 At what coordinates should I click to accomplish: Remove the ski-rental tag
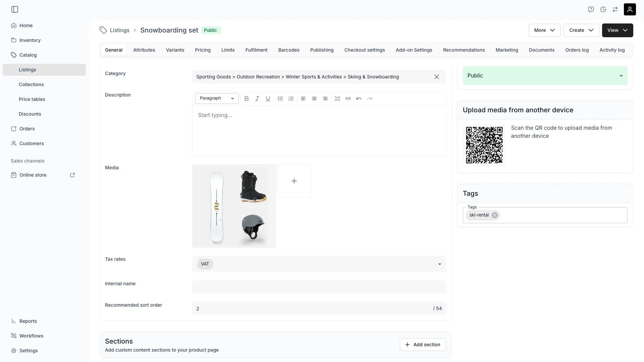click(495, 215)
